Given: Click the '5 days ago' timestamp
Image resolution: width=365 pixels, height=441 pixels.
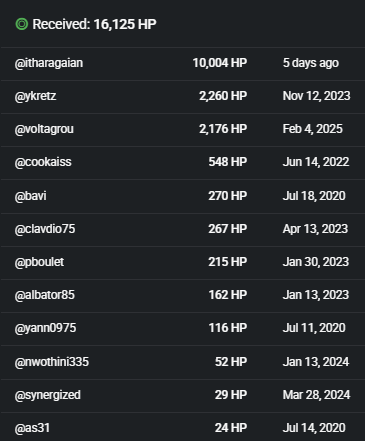Looking at the screenshot, I should [311, 63].
